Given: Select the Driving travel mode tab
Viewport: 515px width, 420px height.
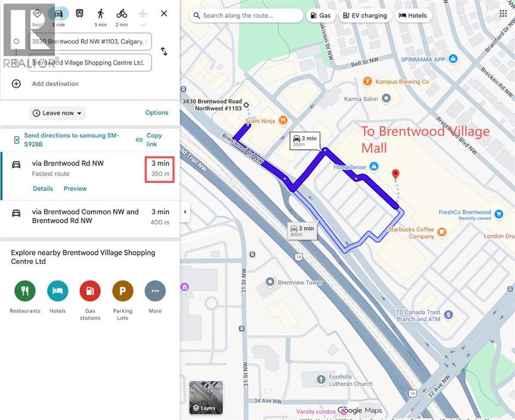Looking at the screenshot, I should point(58,14).
